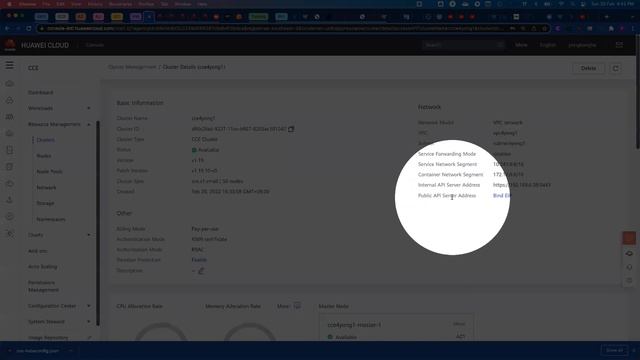Image resolution: width=640 pixels, height=360 pixels.
Task: Select Nodes in the sidebar
Action: [44, 156]
